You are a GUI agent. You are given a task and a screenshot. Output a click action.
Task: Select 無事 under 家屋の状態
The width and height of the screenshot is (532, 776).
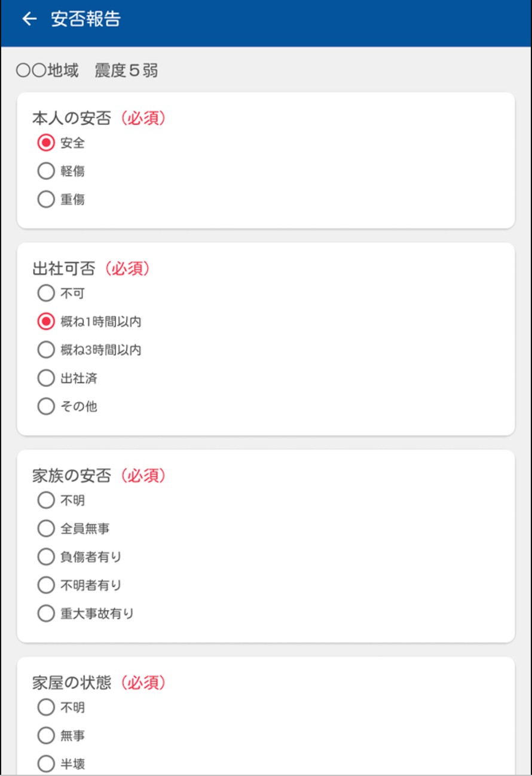(46, 736)
